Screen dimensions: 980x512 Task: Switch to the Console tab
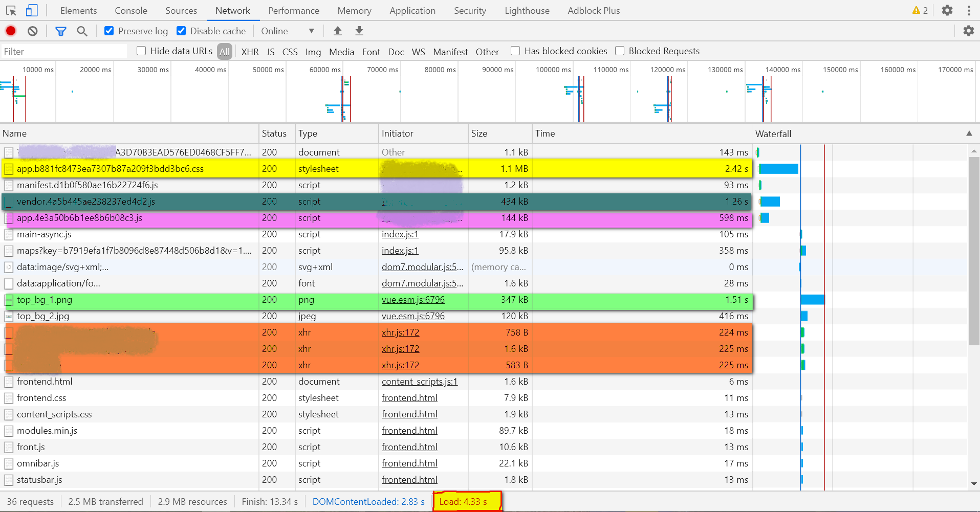[131, 10]
